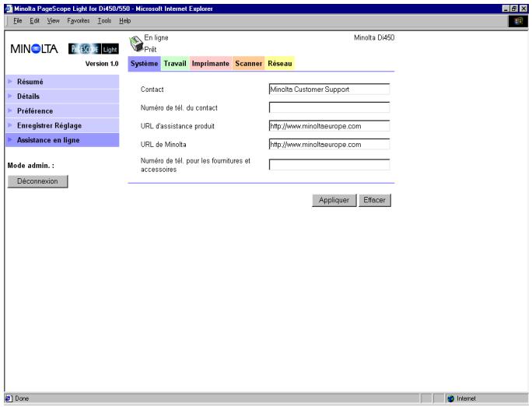
Task: Click the Mode admin. label
Action: 31,166
